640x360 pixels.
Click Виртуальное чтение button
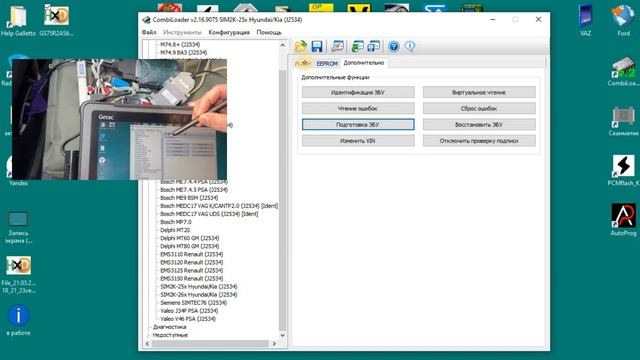pos(479,92)
